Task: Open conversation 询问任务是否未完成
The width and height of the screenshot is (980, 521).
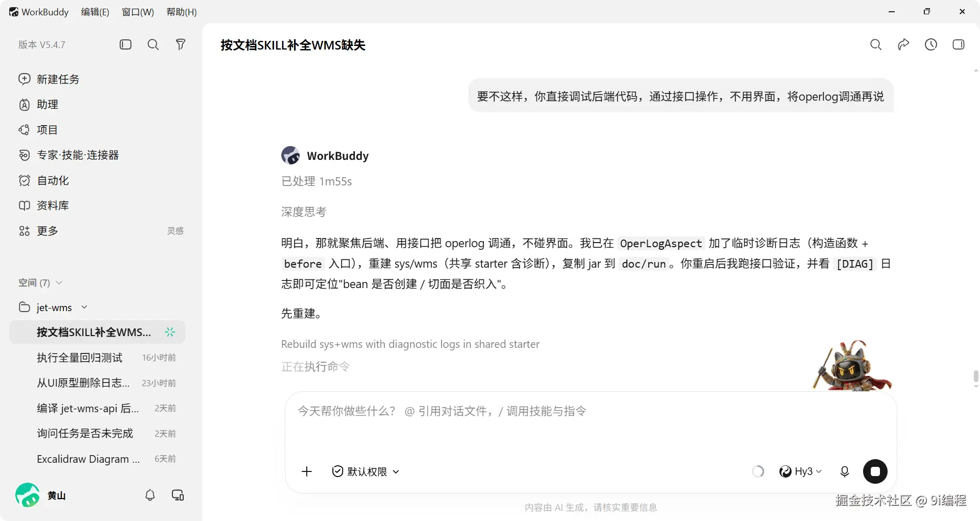Action: coord(97,433)
